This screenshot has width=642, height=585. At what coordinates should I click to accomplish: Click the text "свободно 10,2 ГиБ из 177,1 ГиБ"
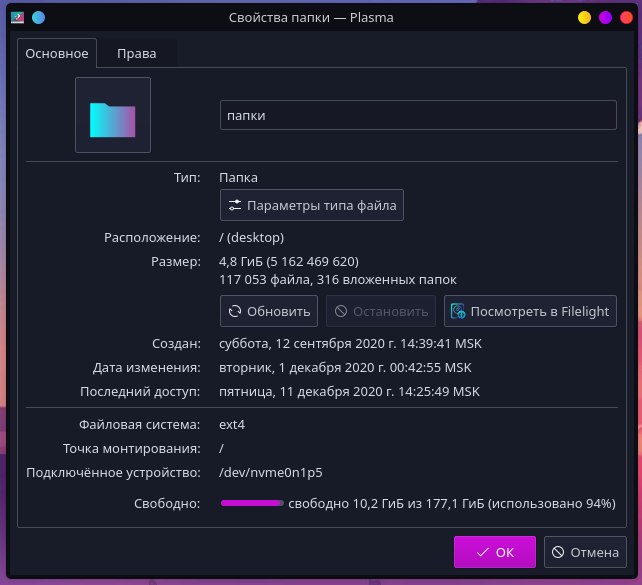point(386,504)
